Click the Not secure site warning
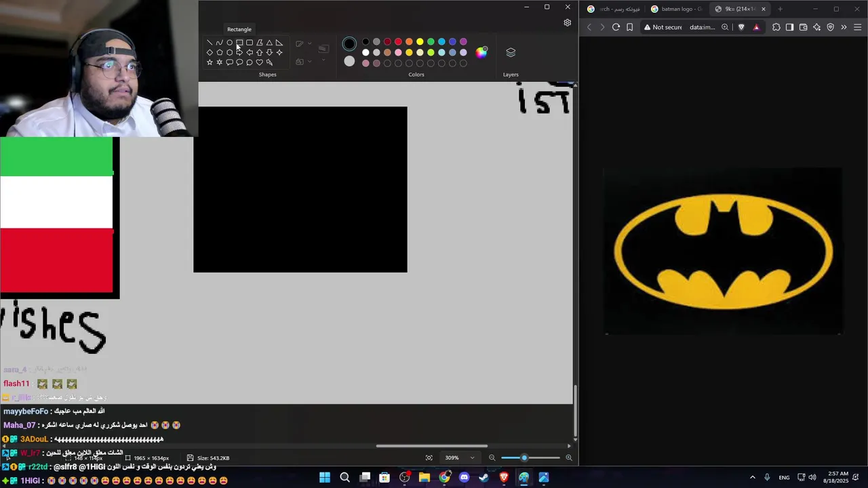Screen dimensions: 868x488 [x=663, y=27]
